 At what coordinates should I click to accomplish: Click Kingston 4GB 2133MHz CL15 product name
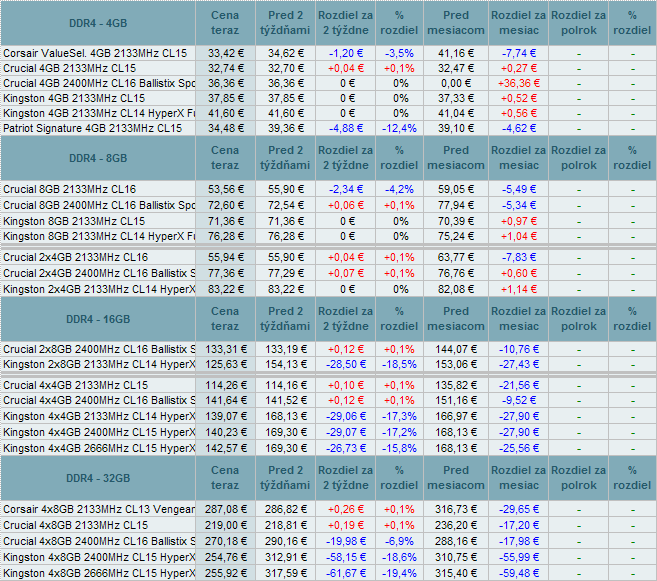click(x=74, y=98)
